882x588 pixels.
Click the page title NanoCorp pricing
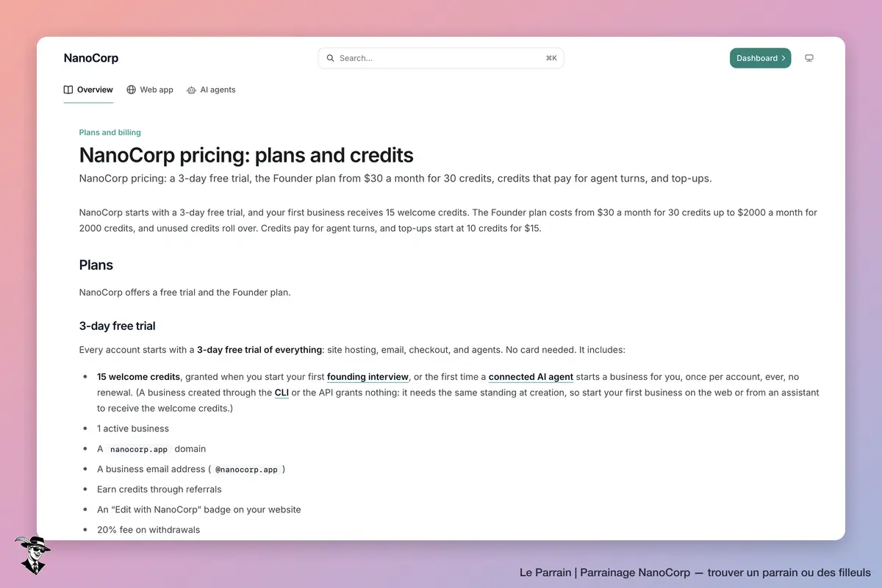(246, 155)
